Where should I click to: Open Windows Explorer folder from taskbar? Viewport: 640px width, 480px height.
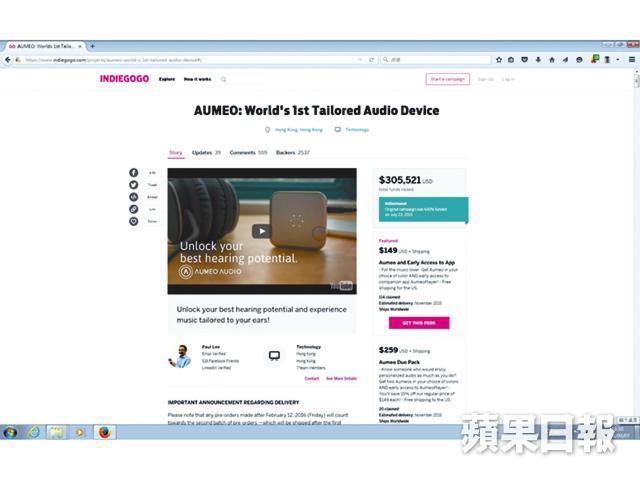tap(57, 432)
